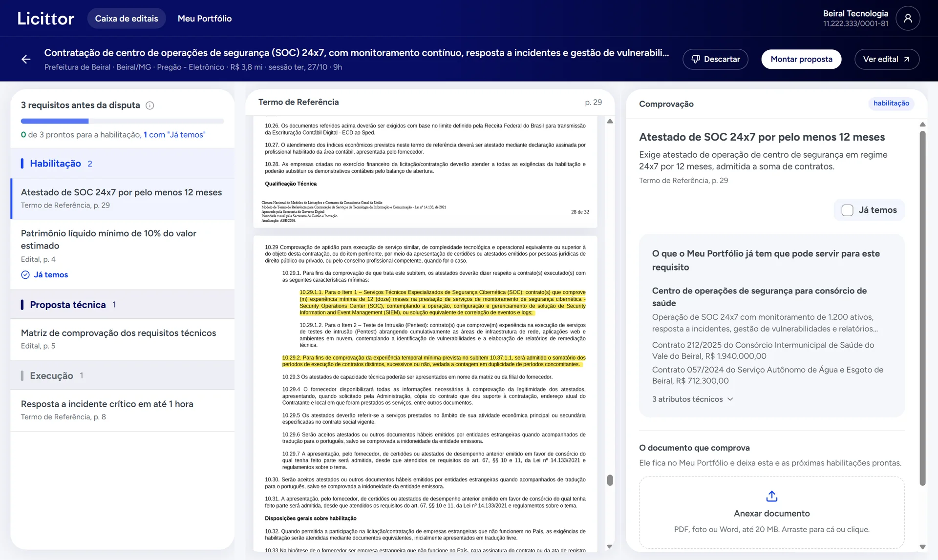Click the info icon beside requisitos heading

[150, 105]
